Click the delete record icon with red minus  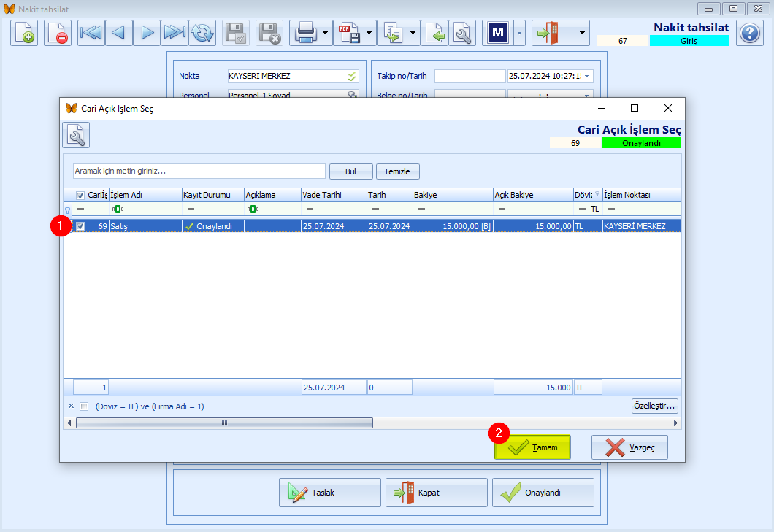point(57,33)
